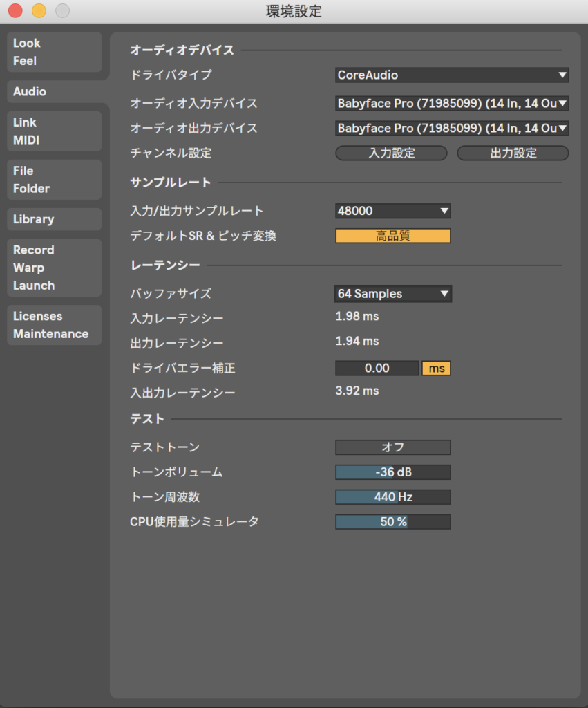The width and height of the screenshot is (588, 708).
Task: Open the Look Feel preferences tab
Action: click(x=54, y=52)
